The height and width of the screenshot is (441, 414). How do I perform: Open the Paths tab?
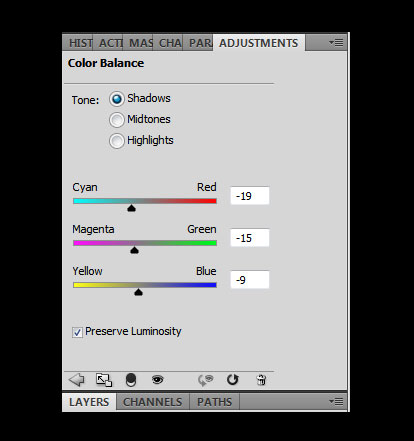[x=214, y=402]
